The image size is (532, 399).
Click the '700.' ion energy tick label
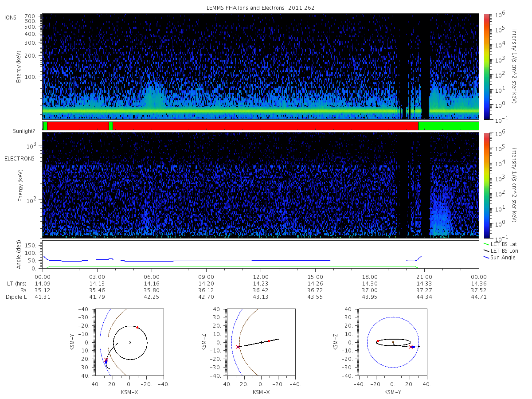point(31,16)
